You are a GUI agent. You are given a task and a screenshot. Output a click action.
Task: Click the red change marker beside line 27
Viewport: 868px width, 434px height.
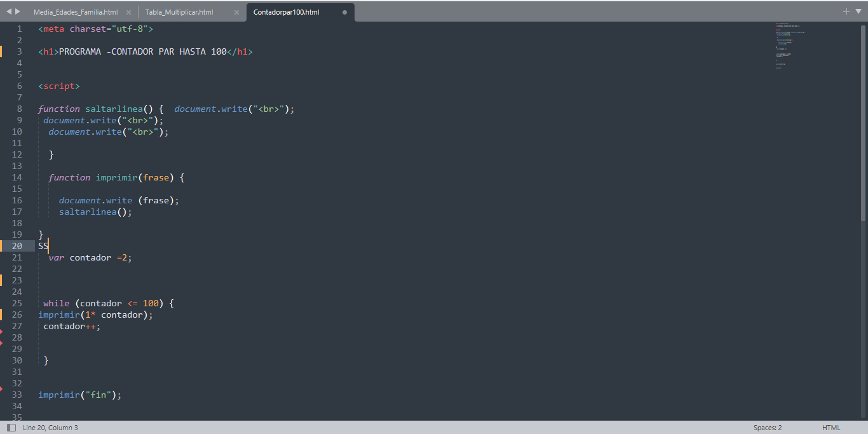pyautogui.click(x=1, y=331)
